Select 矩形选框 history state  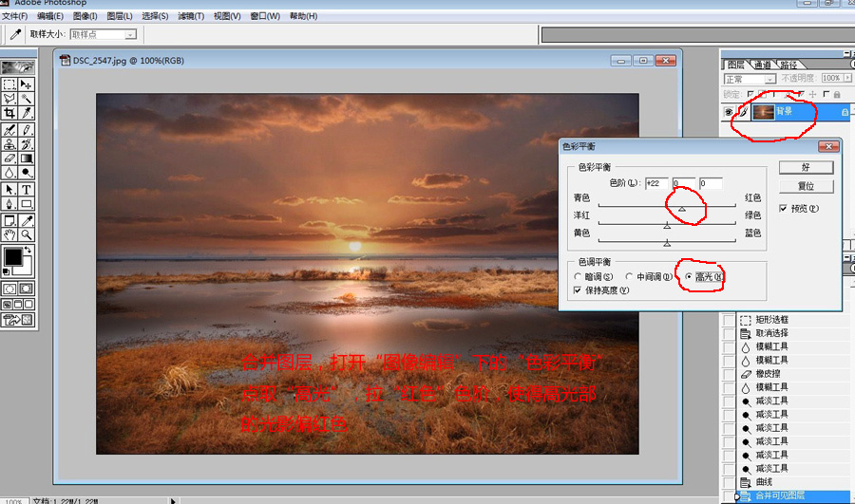point(771,320)
